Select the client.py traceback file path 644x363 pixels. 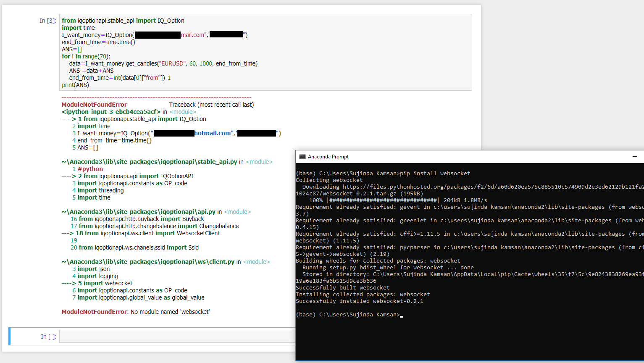[x=146, y=261]
